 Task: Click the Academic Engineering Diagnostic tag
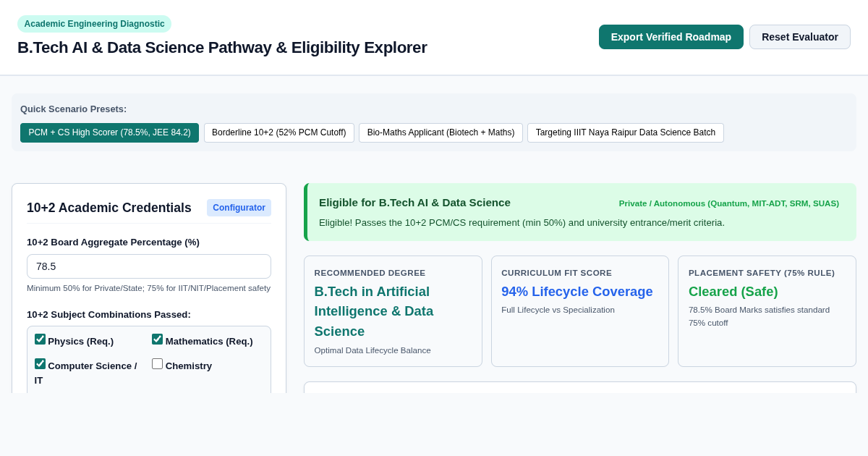click(94, 24)
